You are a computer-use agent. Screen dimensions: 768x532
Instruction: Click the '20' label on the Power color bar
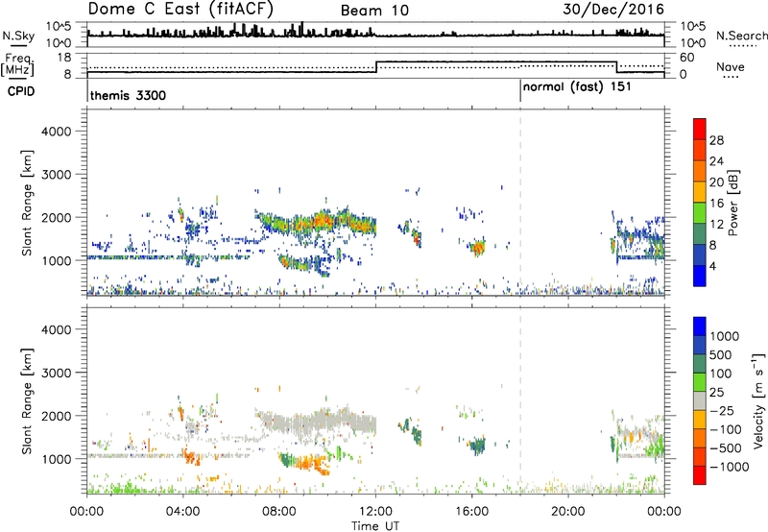coord(716,182)
